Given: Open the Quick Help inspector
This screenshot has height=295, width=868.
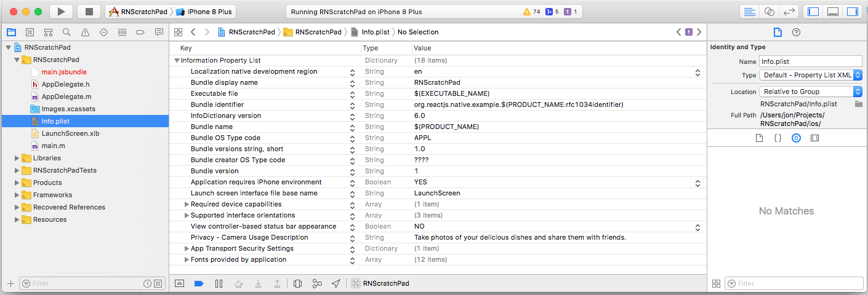Looking at the screenshot, I should click(x=796, y=32).
